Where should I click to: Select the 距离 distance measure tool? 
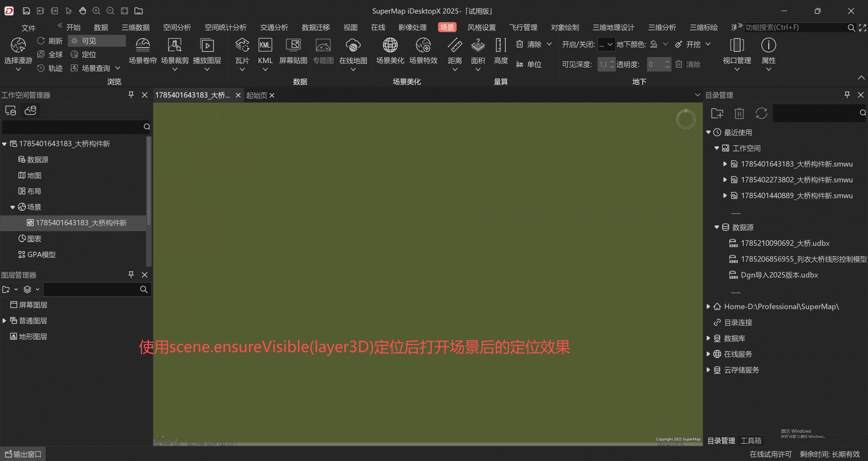[x=455, y=55]
